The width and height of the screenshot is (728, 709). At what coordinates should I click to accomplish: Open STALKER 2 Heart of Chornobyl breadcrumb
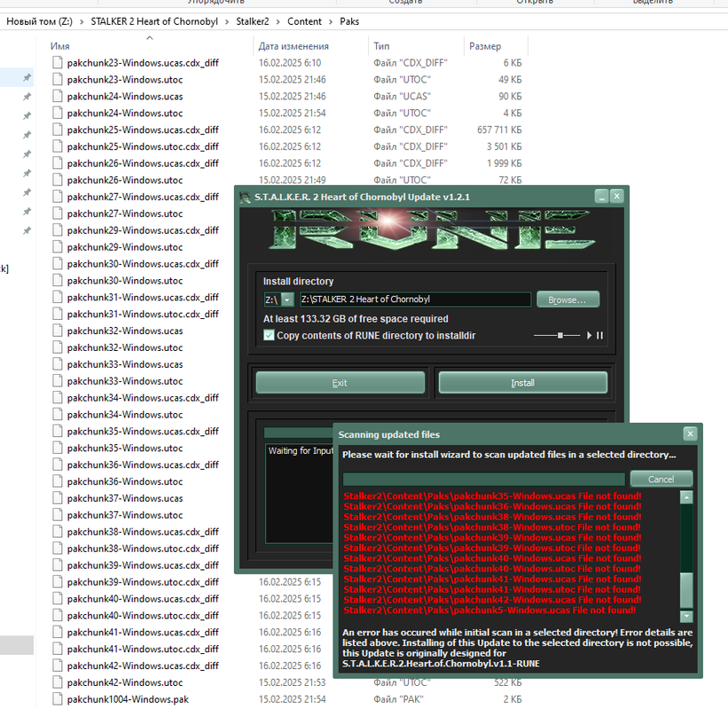(x=154, y=22)
